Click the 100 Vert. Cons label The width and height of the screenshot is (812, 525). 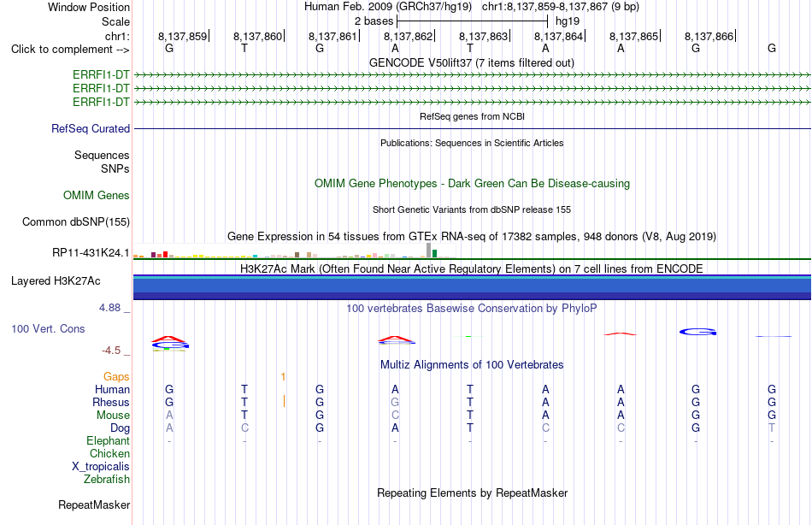tap(48, 328)
